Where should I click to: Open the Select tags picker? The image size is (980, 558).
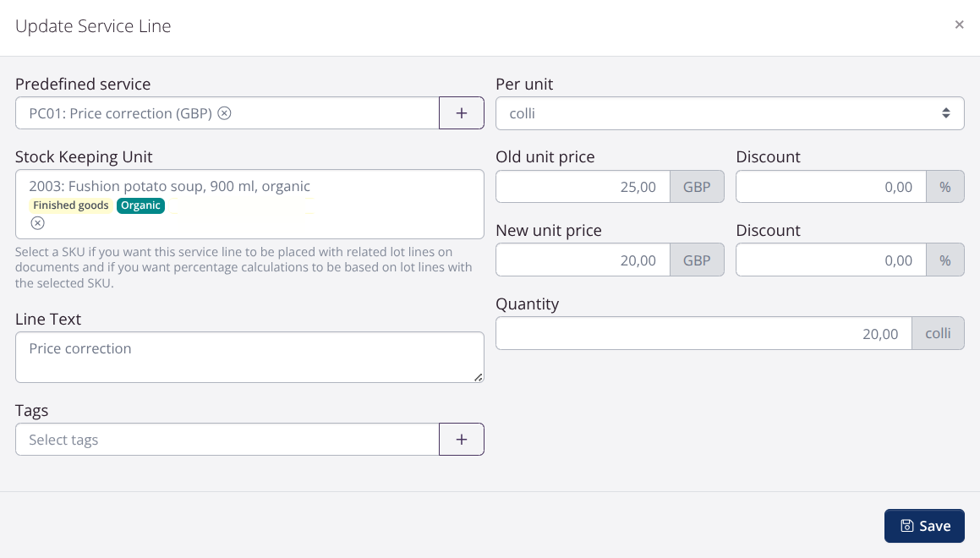(227, 439)
